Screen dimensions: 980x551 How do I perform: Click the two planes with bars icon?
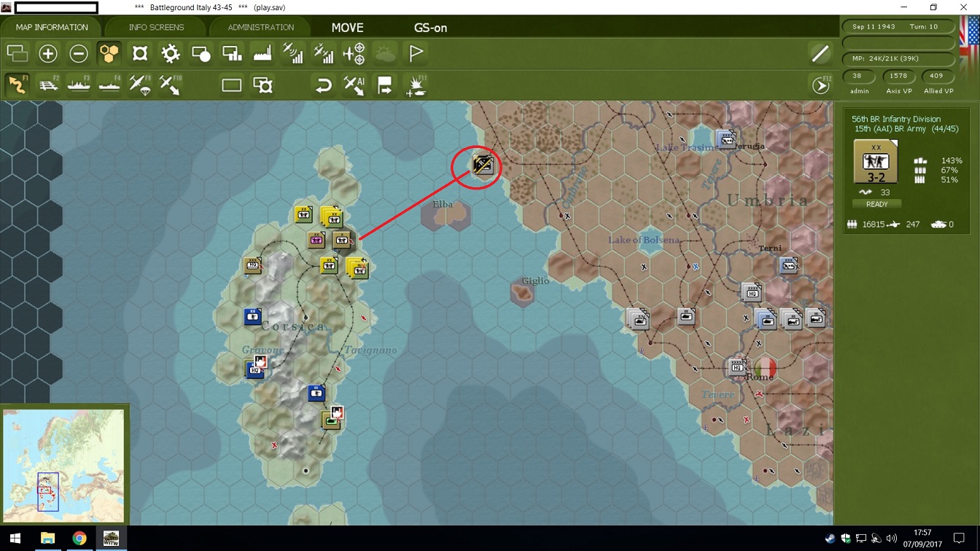[324, 53]
